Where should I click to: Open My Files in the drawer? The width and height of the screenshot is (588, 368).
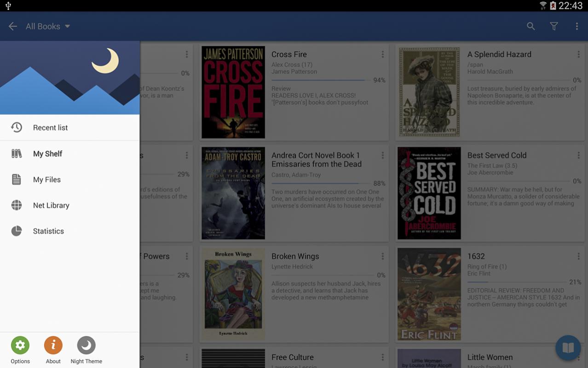70,180
